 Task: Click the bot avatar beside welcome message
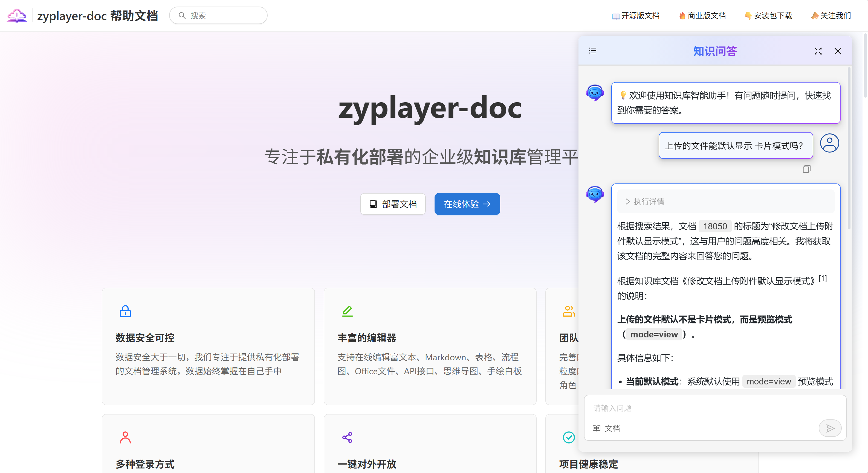595,93
